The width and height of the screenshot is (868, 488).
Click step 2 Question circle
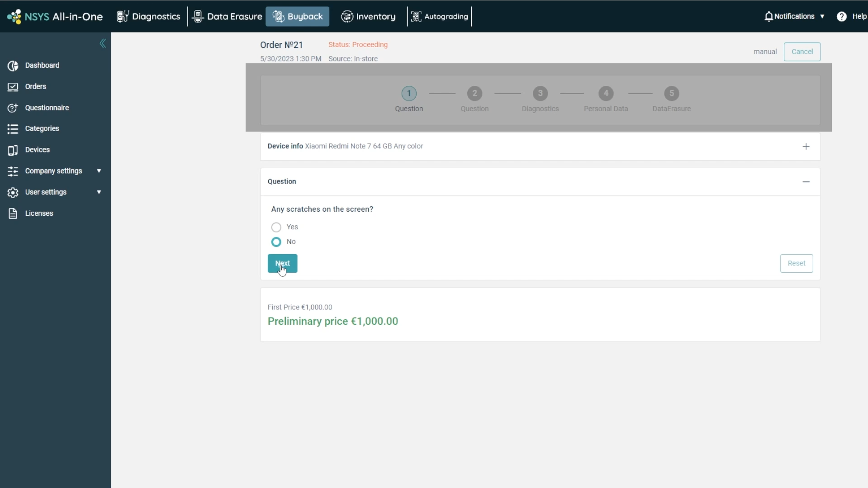[474, 94]
